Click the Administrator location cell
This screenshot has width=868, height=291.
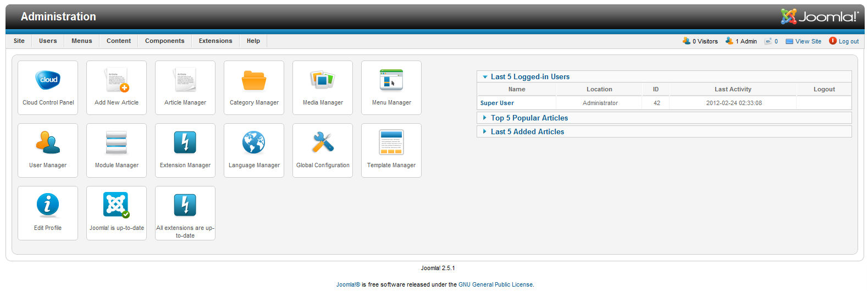pos(600,103)
